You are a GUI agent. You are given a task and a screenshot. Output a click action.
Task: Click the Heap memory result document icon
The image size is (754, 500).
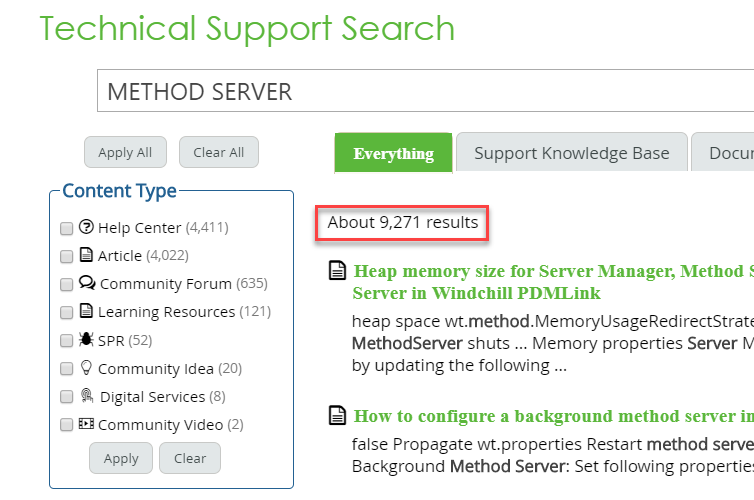coord(338,270)
